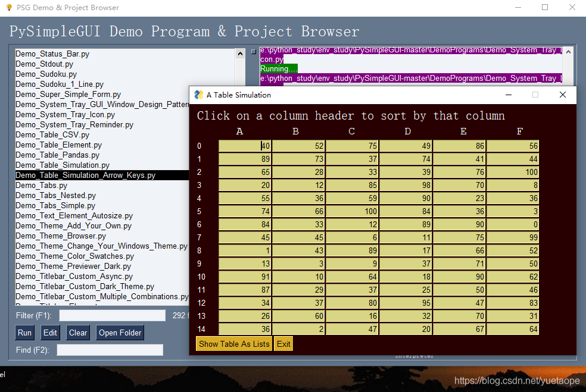Image resolution: width=586 pixels, height=392 pixels.
Task: Select Demo_Table_Pandas.py in file list
Action: 58,155
